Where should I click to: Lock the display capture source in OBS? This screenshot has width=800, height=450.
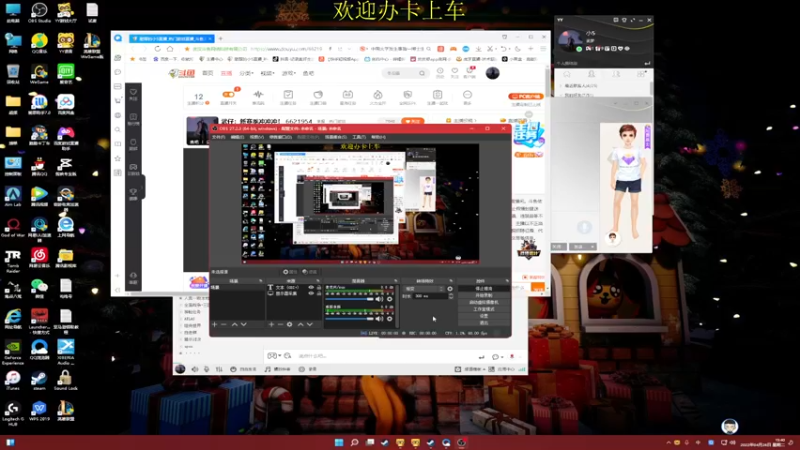coord(319,293)
